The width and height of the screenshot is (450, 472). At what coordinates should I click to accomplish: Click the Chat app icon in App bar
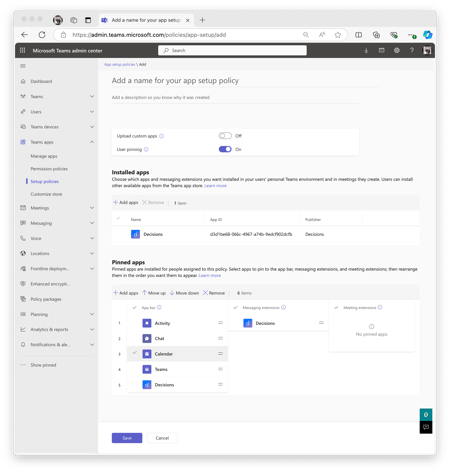coord(147,338)
